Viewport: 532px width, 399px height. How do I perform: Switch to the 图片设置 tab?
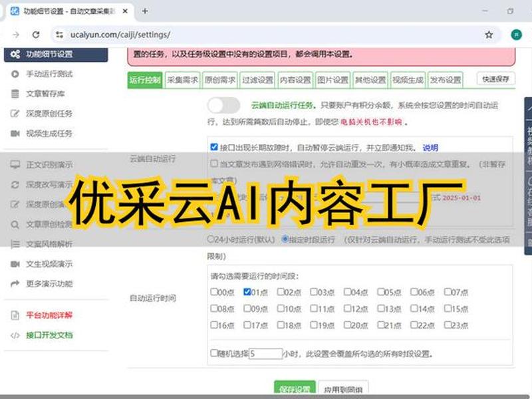pyautogui.click(x=333, y=80)
